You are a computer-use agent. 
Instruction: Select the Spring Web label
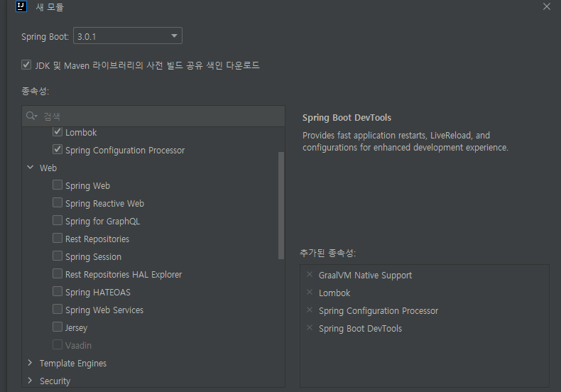click(87, 185)
